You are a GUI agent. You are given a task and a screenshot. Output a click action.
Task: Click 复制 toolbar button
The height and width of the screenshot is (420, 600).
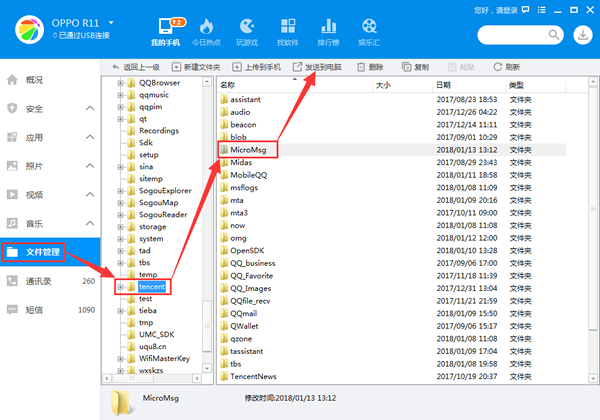point(416,67)
